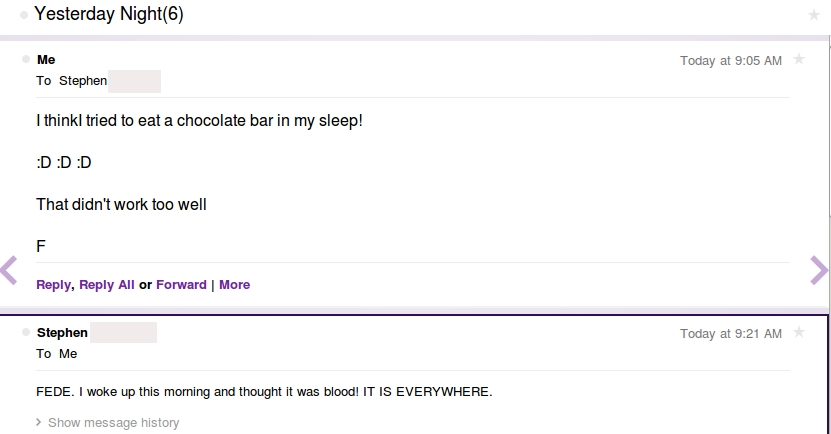The width and height of the screenshot is (831, 434).
Task: Click the Today at 9:05 AM timestamp
Action: pos(731,61)
